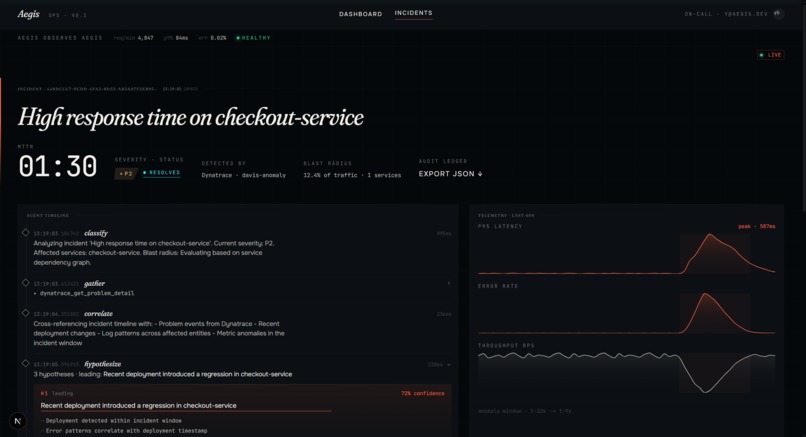This screenshot has width=806, height=437.
Task: Click 'Error patterns correlate with deployment timestamp' evidence
Action: pos(124,431)
